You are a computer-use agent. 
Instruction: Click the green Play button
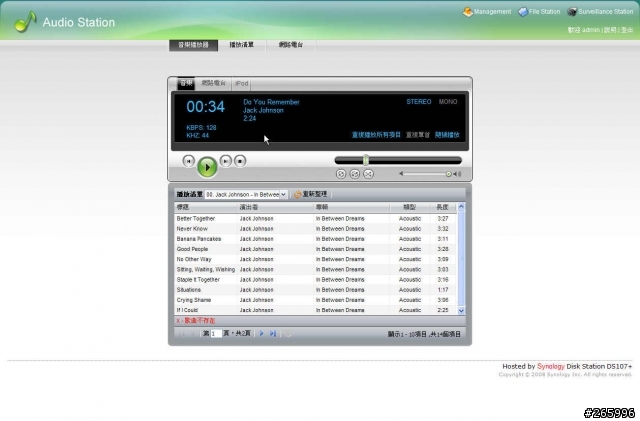207,167
